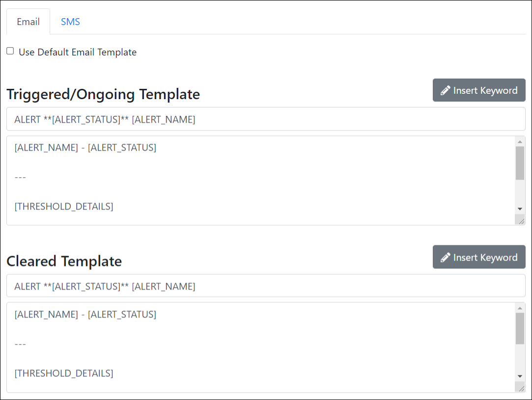
Task: Click scroll down arrow in Triggered/Ongoing body
Action: 520,209
